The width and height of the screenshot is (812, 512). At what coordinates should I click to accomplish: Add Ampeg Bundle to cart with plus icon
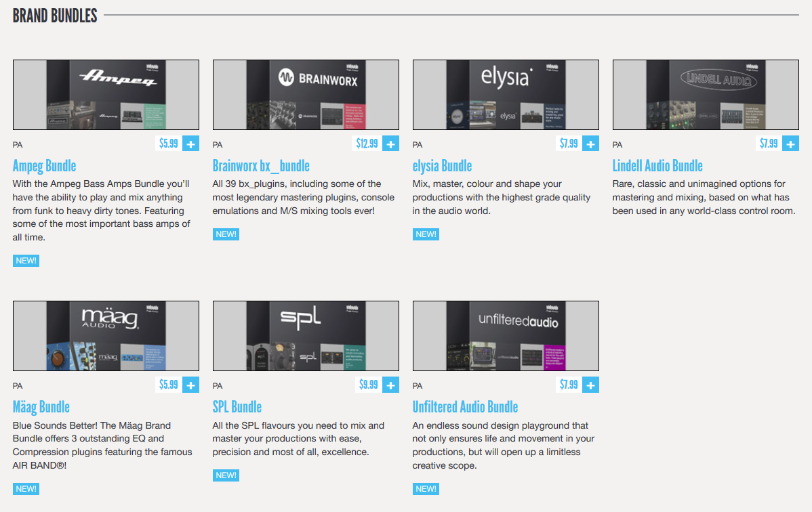(190, 144)
